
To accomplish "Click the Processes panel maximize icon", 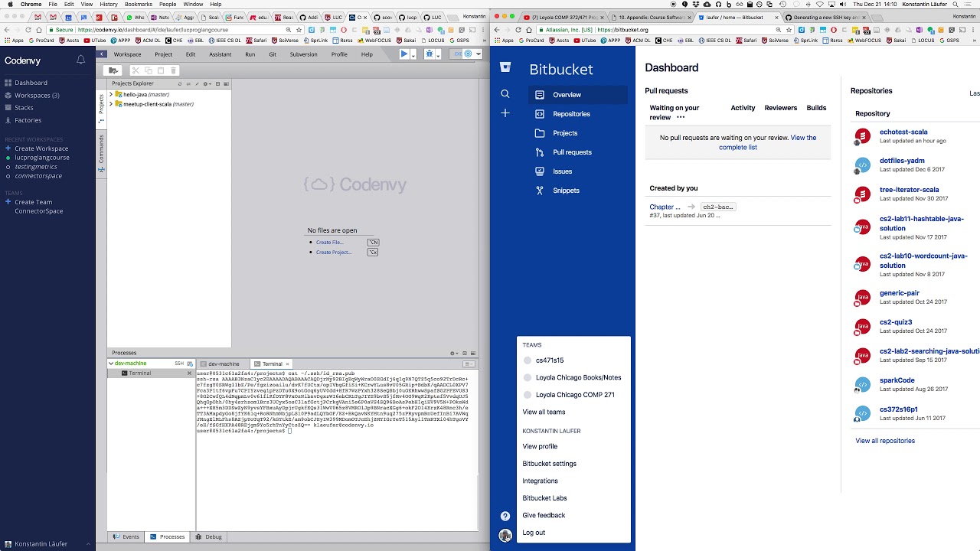I will pos(464,354).
